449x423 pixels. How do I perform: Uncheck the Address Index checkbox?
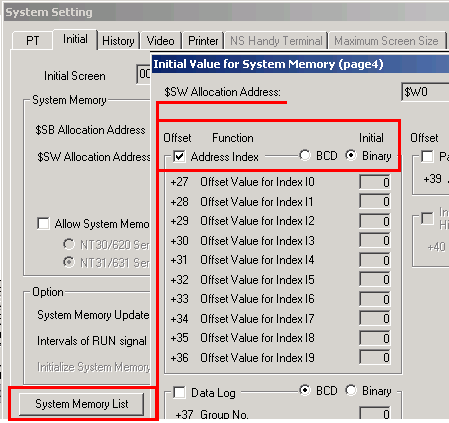click(x=179, y=156)
